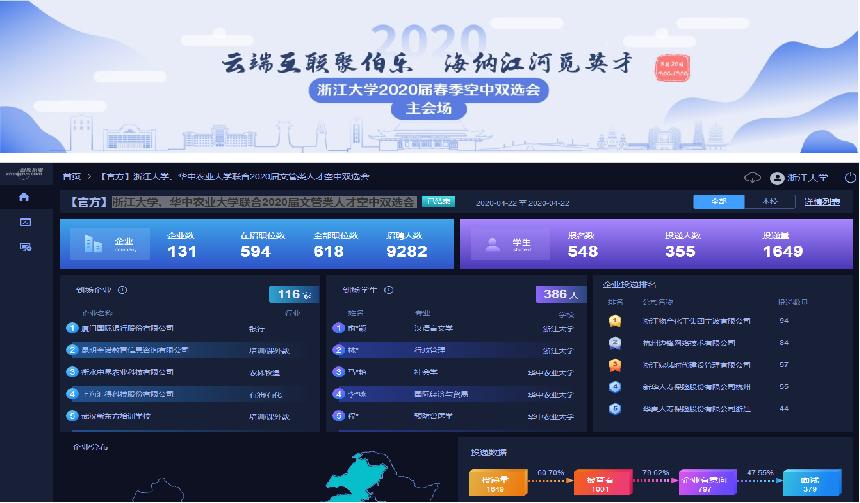Select the 本校 tab
The width and height of the screenshot is (860, 503).
pos(770,201)
